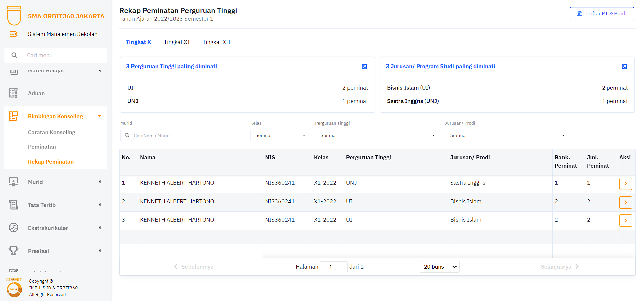Click arrow action button in row number 3

(x=625, y=221)
